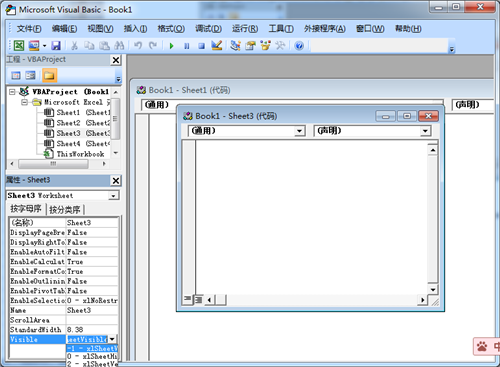
Task: Switch to the 按字母序 tab
Action: coord(26,209)
